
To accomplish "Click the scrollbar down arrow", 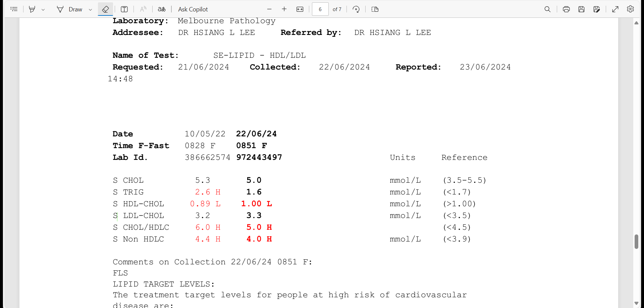I will click(x=636, y=303).
